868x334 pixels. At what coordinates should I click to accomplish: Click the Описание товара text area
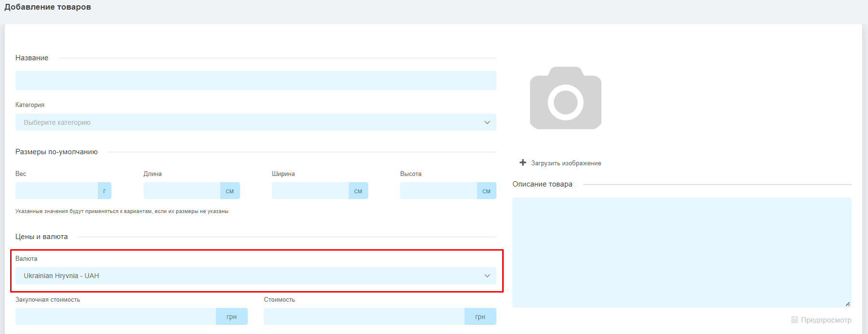[681, 253]
